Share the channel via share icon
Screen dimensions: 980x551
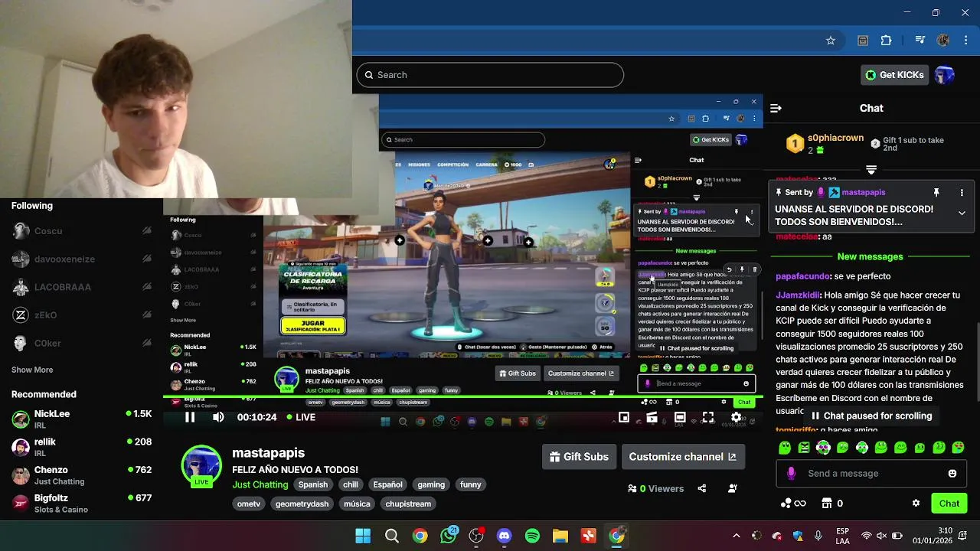point(702,488)
